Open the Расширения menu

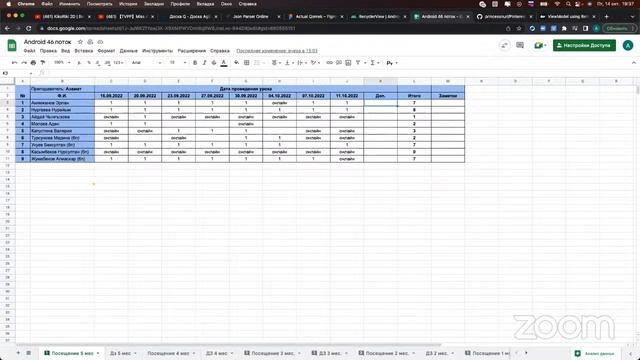pos(192,51)
